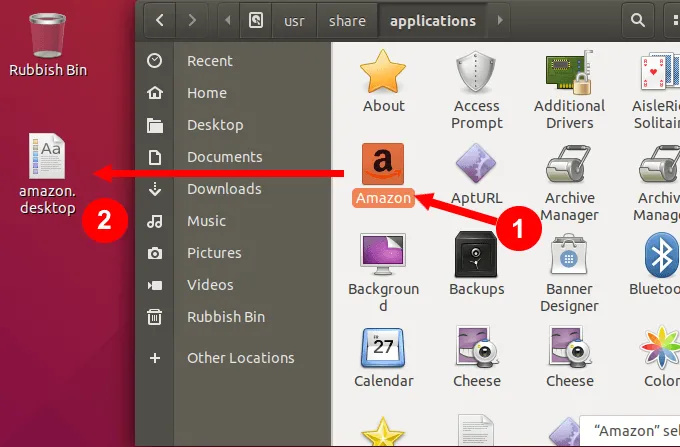Viewport: 680px width, 447px height.
Task: Click the About star icon
Action: pyautogui.click(x=383, y=72)
